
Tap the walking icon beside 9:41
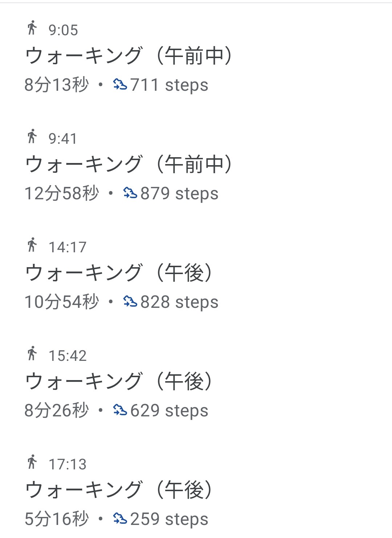point(32,136)
